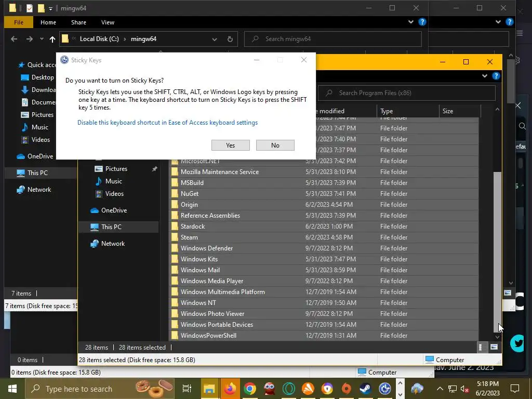Image resolution: width=532 pixels, height=399 pixels.
Task: Open the File tab in the mingw64 window
Action: pyautogui.click(x=19, y=22)
